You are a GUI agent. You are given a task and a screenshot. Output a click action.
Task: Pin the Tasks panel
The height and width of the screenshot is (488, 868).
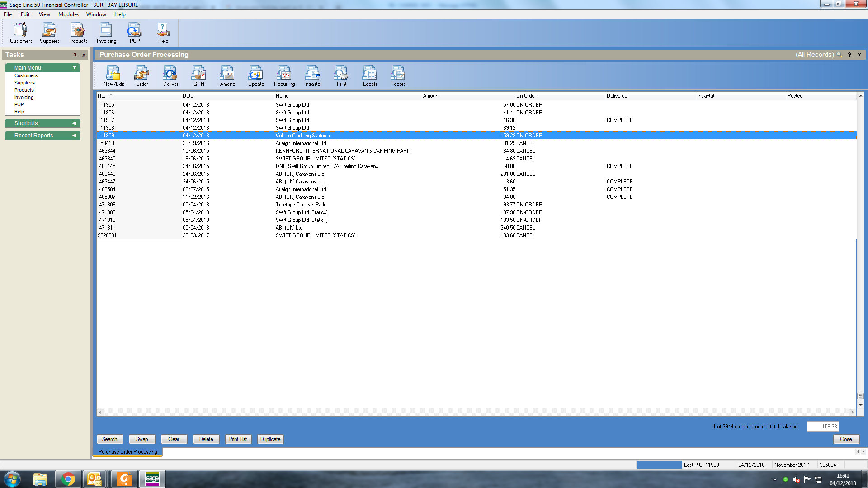75,55
